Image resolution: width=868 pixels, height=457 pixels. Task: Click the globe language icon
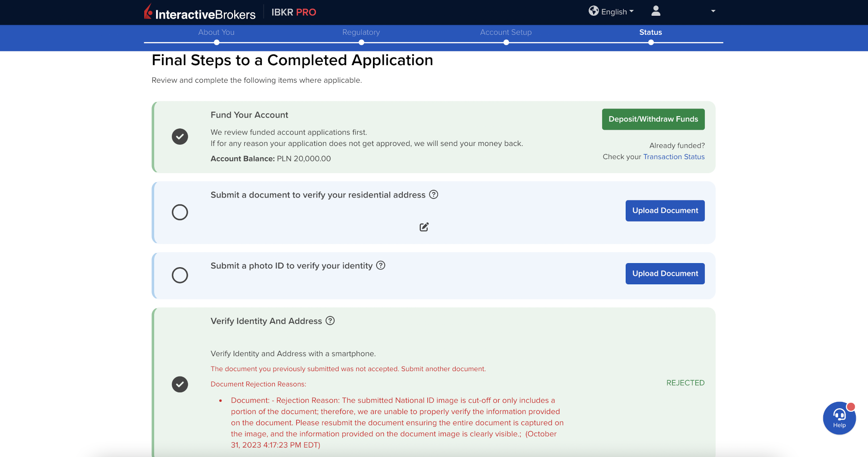click(593, 11)
